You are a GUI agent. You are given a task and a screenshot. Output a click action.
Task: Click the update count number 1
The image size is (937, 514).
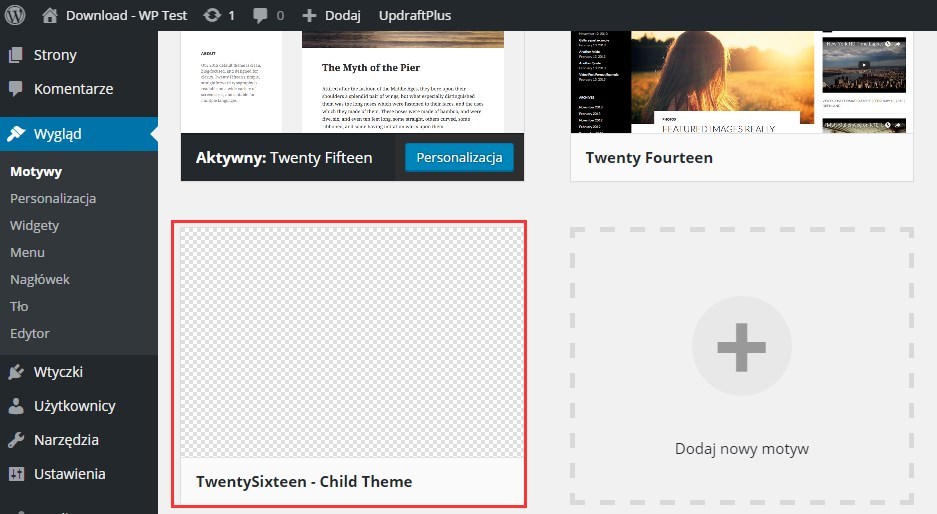(232, 16)
